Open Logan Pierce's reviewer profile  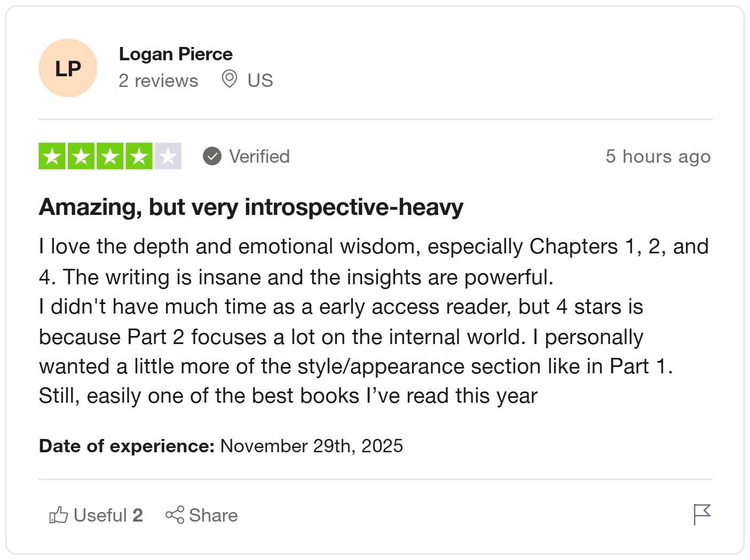click(176, 54)
